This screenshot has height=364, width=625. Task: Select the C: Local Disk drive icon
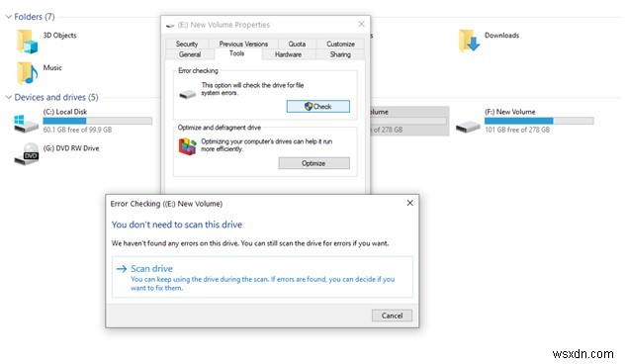click(26, 124)
